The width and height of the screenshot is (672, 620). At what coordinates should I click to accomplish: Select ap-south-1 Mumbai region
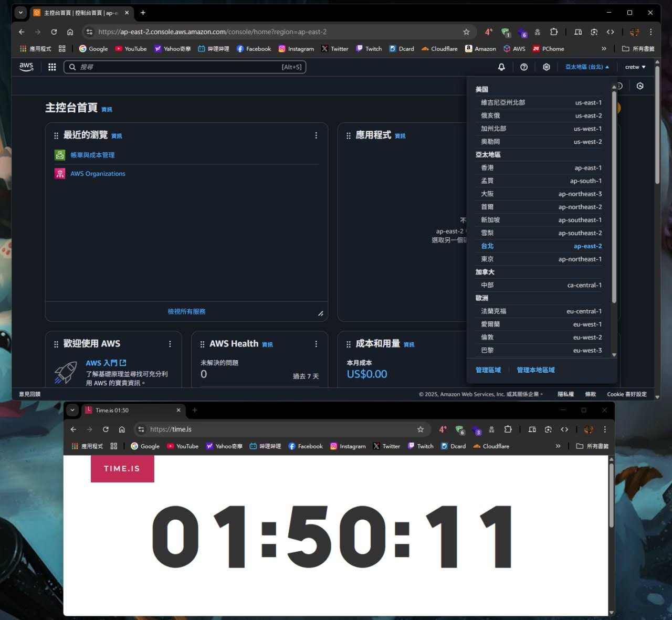541,181
